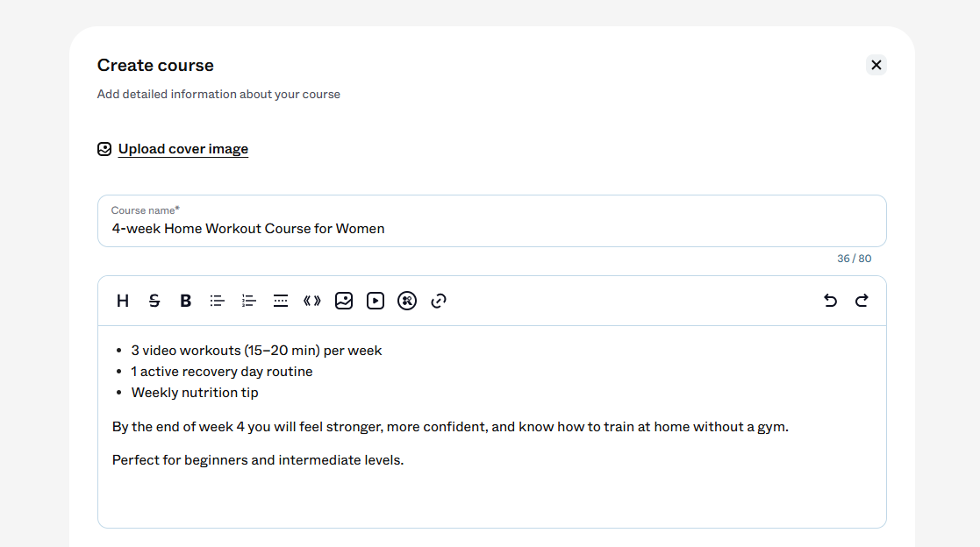
Task: Insert a video into the description
Action: pyautogui.click(x=375, y=301)
